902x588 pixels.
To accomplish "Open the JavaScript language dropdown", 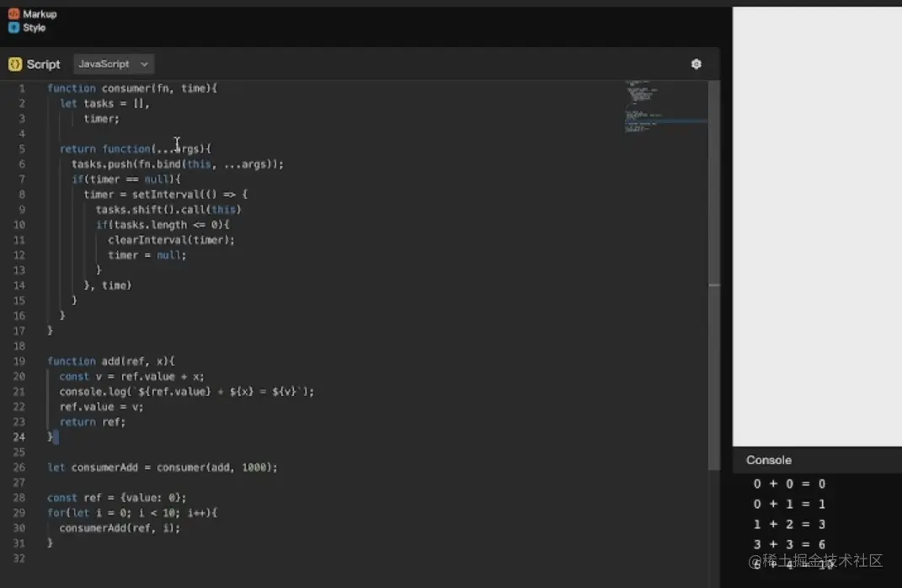I will pyautogui.click(x=113, y=64).
